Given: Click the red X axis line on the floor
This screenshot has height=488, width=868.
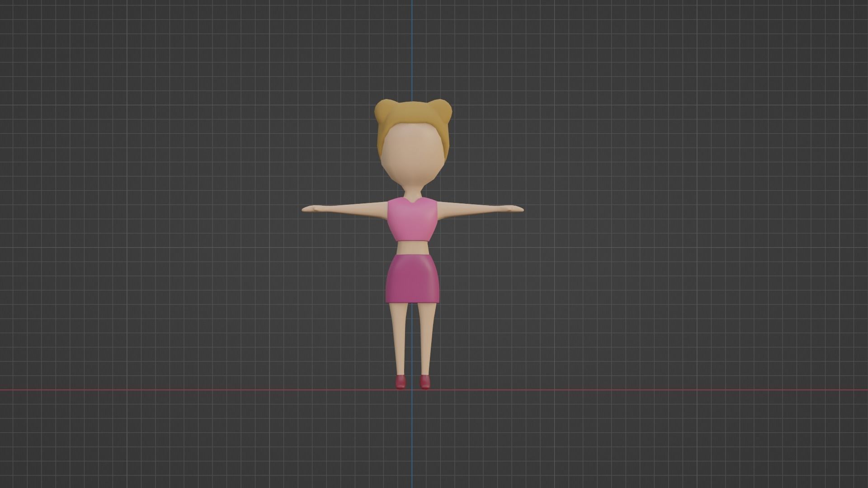Looking at the screenshot, I should click(x=181, y=389).
